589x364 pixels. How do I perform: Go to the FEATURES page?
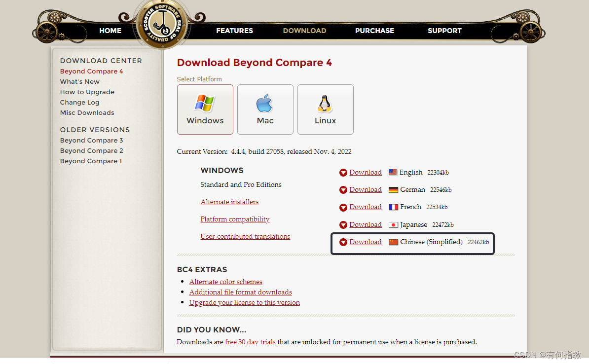click(234, 31)
